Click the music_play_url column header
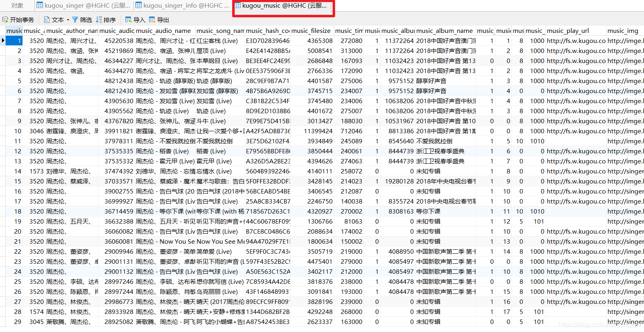644x332 pixels. [576, 31]
